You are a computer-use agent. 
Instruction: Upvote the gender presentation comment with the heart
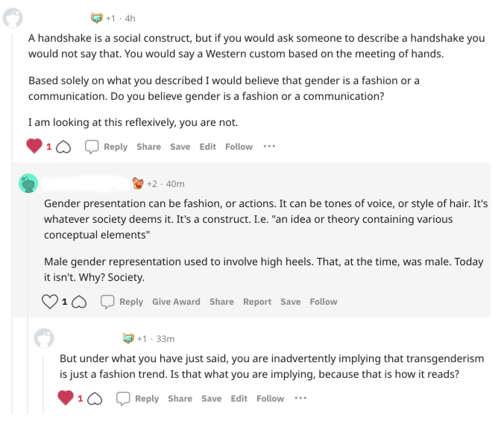[x=50, y=301]
